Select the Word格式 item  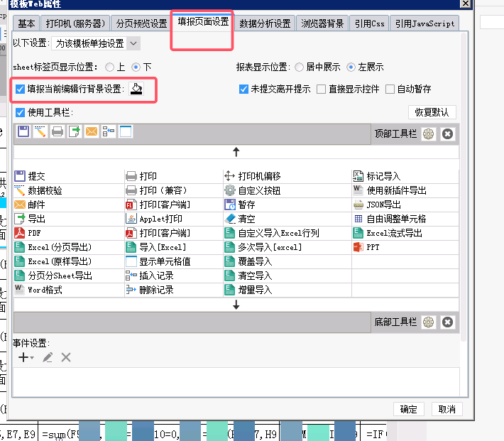tap(69, 290)
